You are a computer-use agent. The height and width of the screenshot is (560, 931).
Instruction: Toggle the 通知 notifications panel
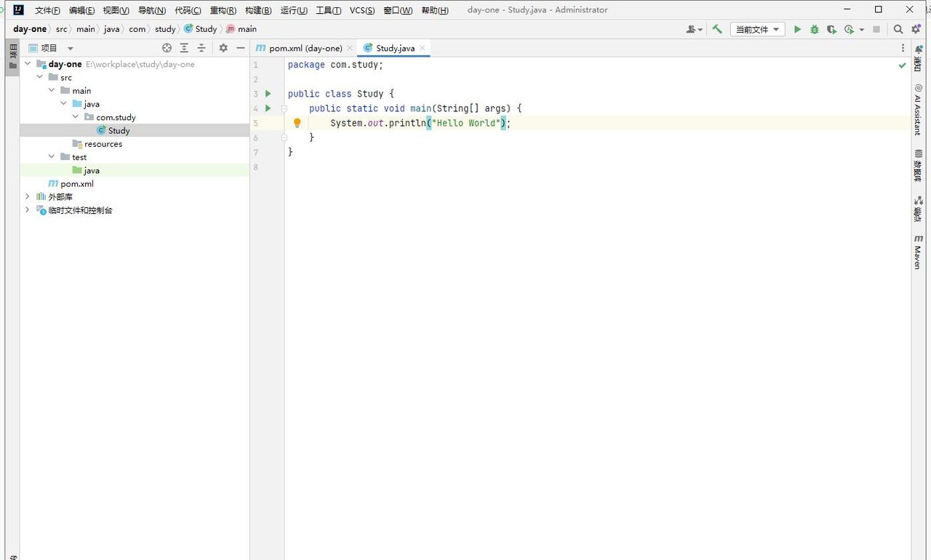pyautogui.click(x=919, y=57)
